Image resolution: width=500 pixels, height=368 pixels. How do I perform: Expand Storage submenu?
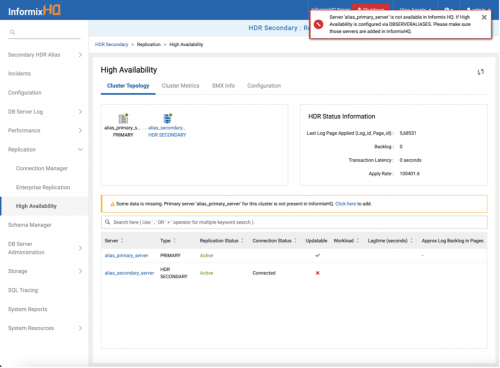click(x=80, y=271)
